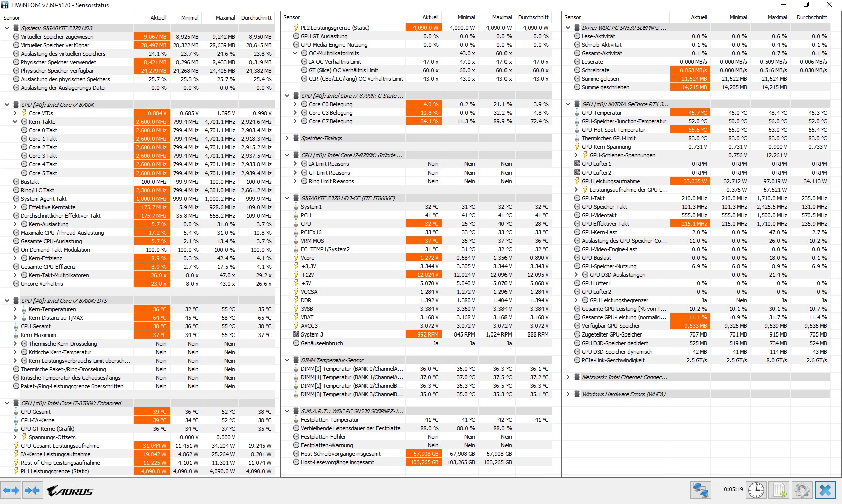Collapse the OC-Multiplikatorlimits subtree
This screenshot has width=842, height=504.
[295, 53]
